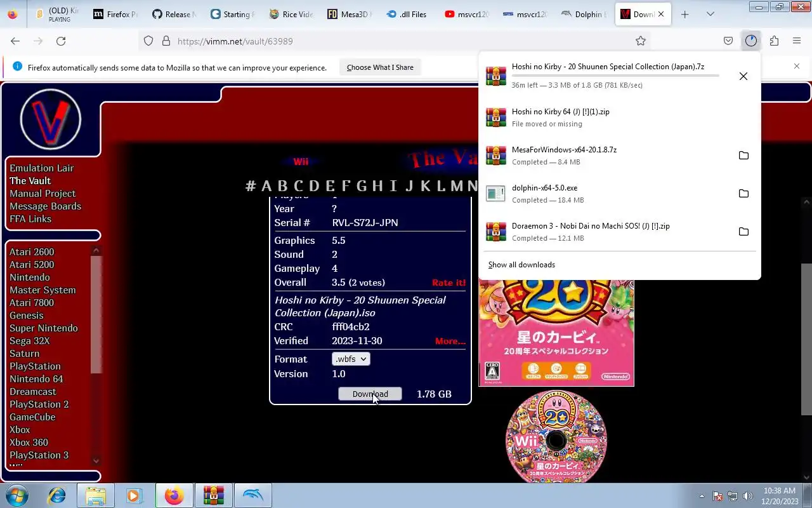
Task: Click the Hoshi no Kirby 7z download progress bar
Action: pos(615,76)
